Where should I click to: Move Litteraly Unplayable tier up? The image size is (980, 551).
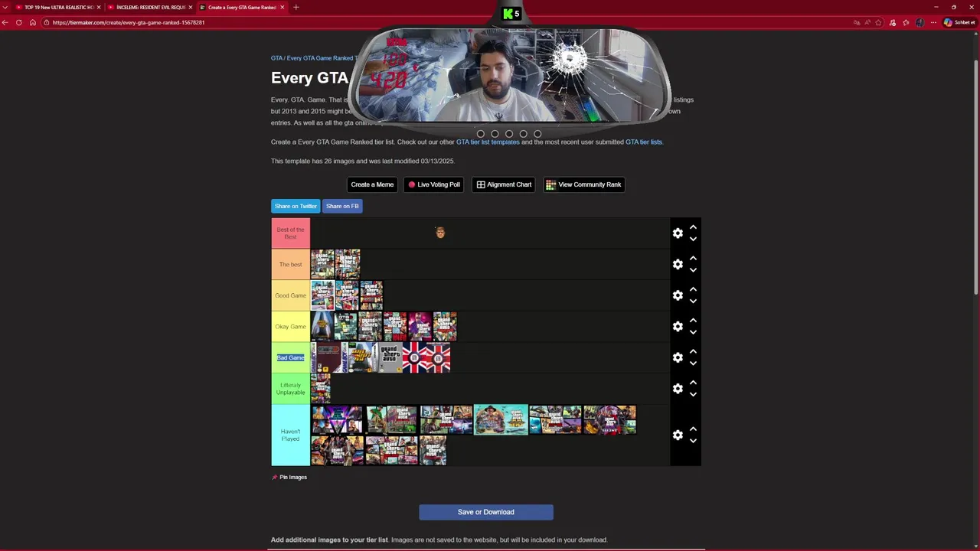693,383
